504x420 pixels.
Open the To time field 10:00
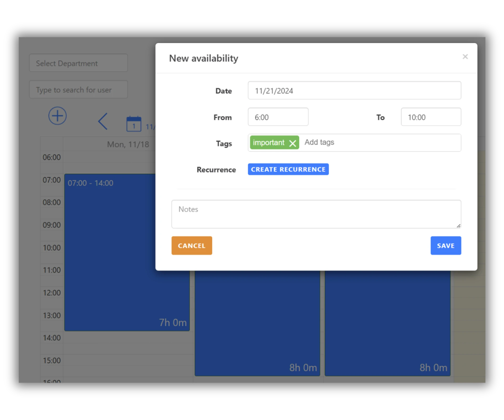pyautogui.click(x=431, y=117)
